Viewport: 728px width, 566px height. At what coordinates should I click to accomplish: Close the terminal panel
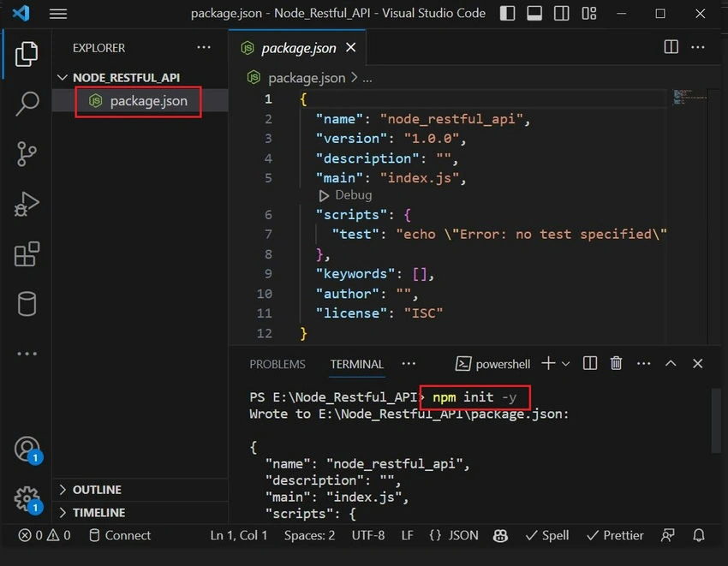pyautogui.click(x=697, y=364)
